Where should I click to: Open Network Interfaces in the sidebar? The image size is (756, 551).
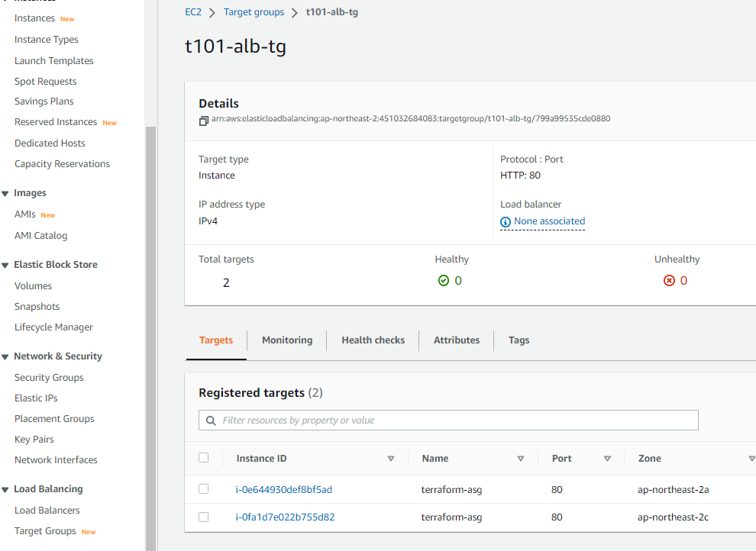(x=56, y=460)
